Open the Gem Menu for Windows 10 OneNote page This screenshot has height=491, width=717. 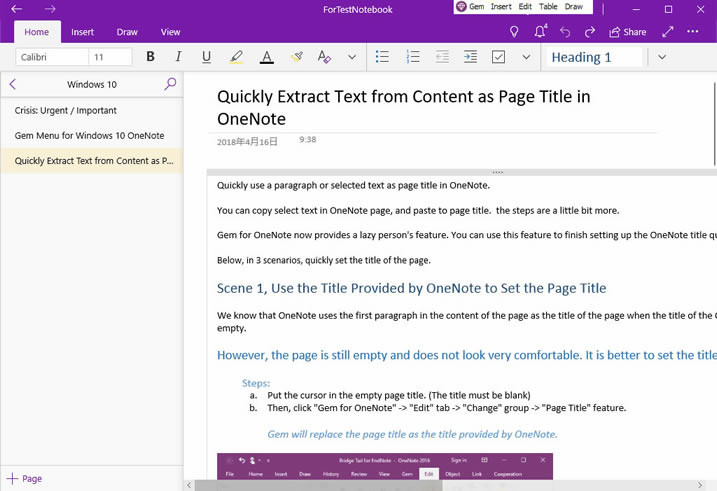click(90, 135)
